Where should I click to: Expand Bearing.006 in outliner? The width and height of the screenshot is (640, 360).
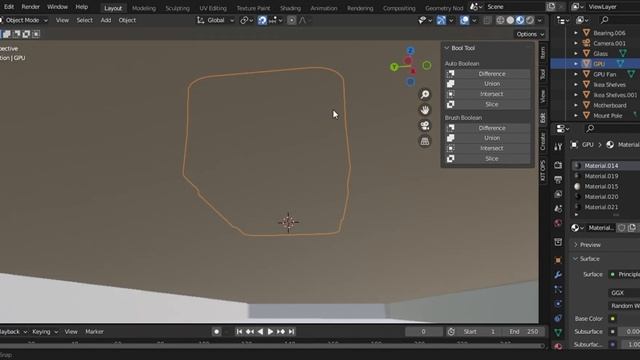(576, 33)
